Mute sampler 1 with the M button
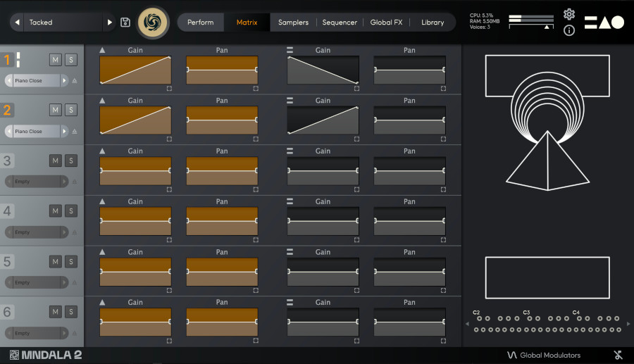 point(55,59)
